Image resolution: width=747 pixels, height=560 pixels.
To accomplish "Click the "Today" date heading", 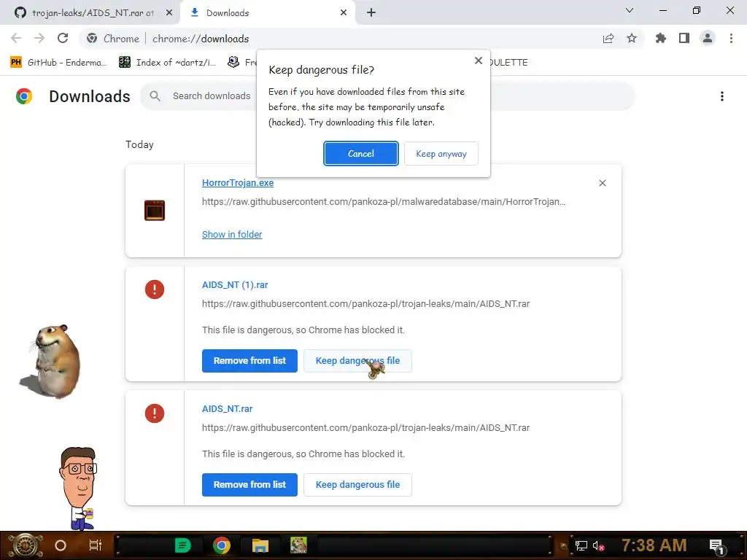I will click(139, 145).
